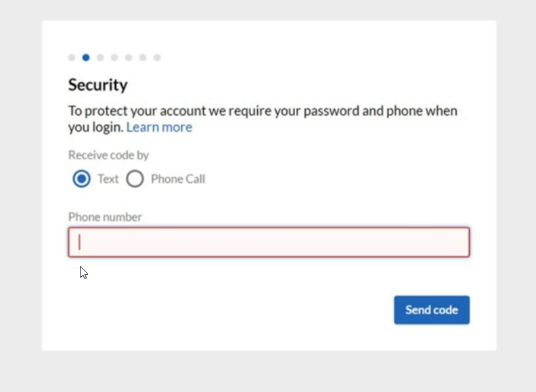Jump to the third progress dot
The height and width of the screenshot is (392, 536).
pos(100,58)
